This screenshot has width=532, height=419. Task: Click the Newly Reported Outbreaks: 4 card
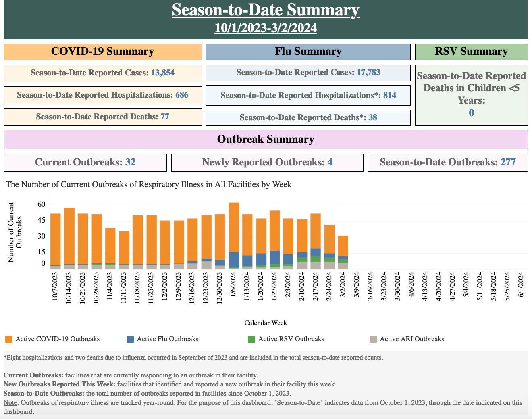coord(267,163)
